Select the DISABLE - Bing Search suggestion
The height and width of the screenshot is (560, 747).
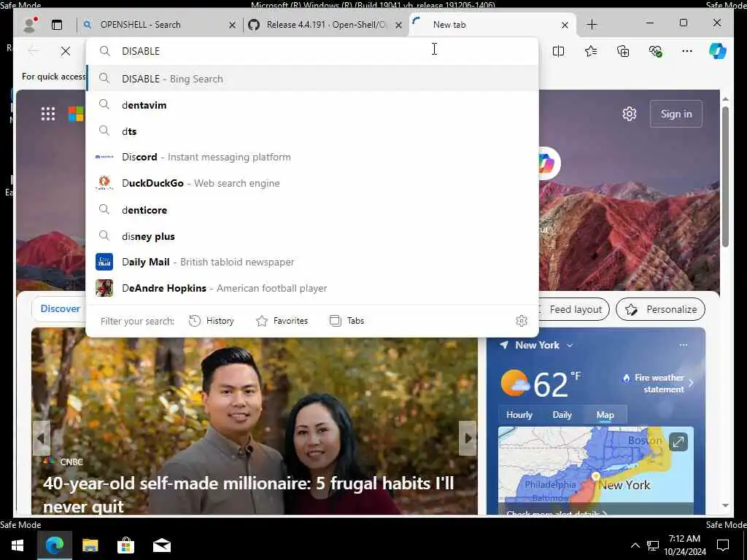[x=312, y=79]
